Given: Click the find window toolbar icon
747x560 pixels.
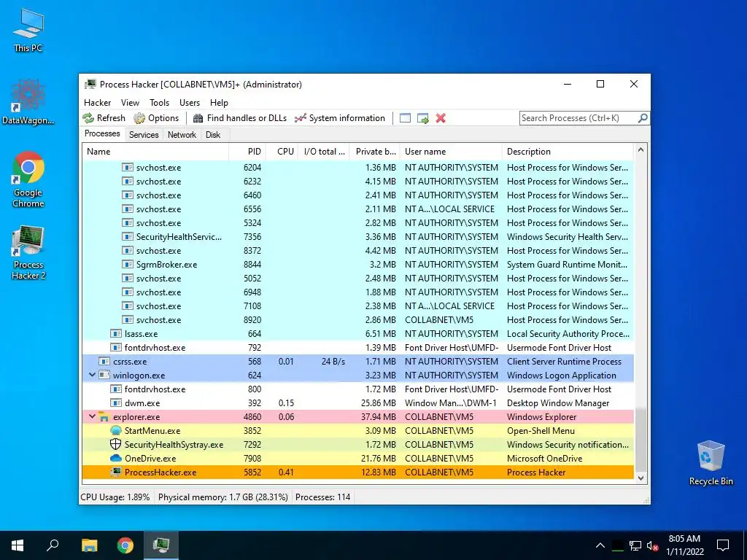Looking at the screenshot, I should pyautogui.click(x=405, y=118).
